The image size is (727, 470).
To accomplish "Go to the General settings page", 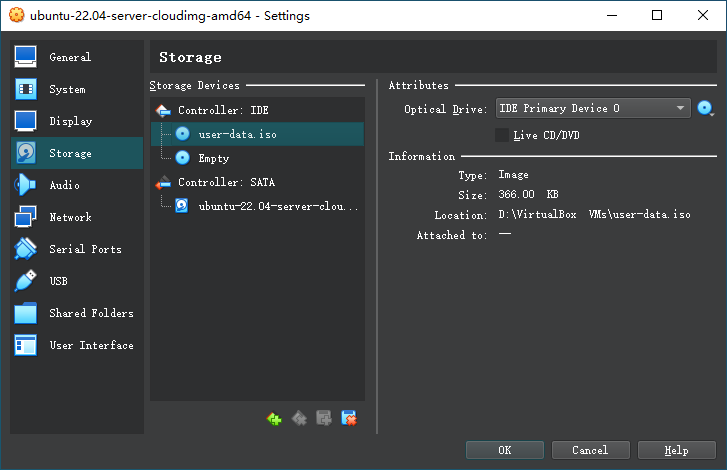I will click(x=77, y=57).
